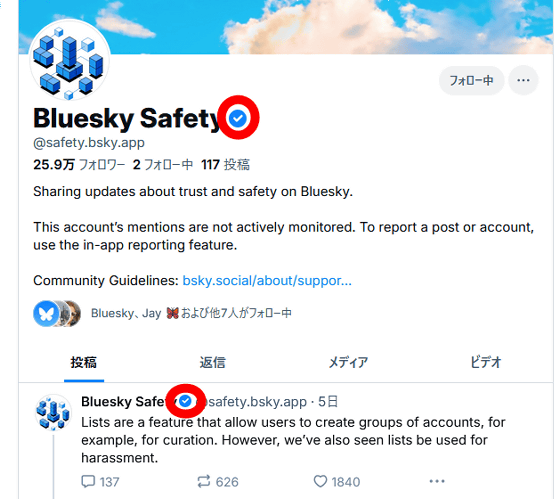
Task: Select the ビデオ tab
Action: 486,363
